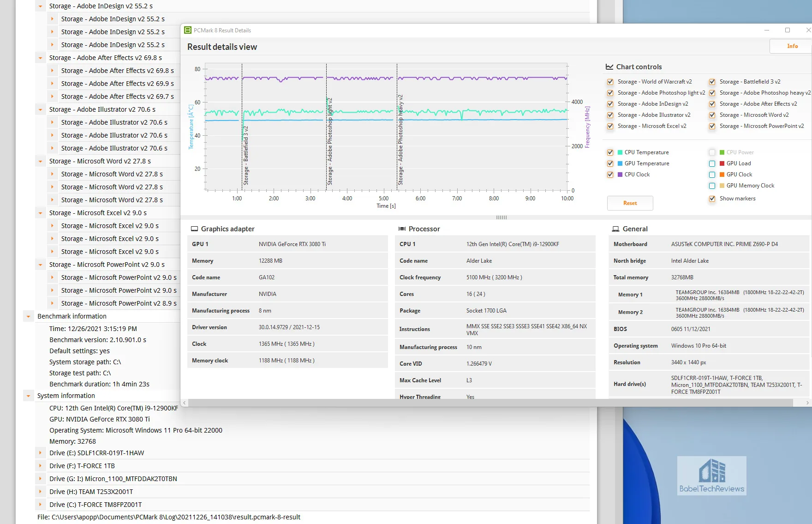This screenshot has width=812, height=524.
Task: Click the Processor section chip icon
Action: (402, 229)
